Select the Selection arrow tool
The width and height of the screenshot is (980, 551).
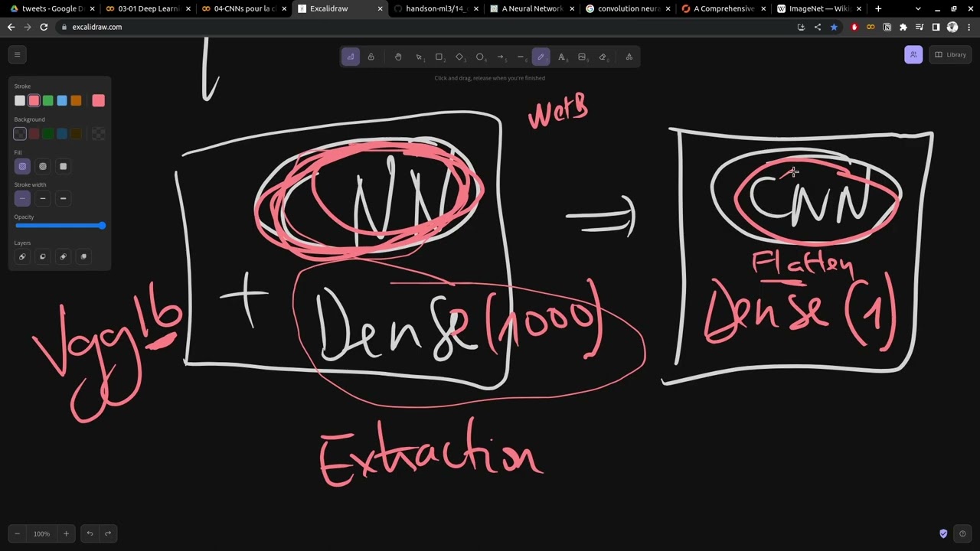coord(419,57)
